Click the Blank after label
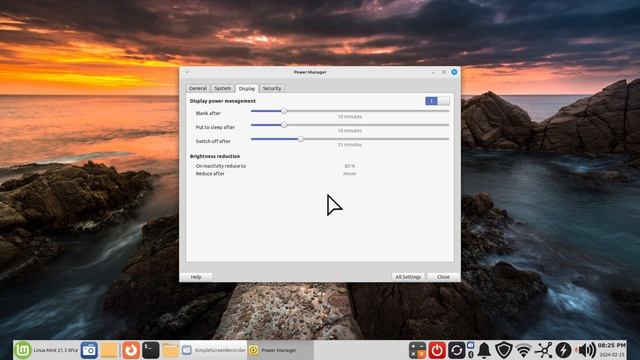The width and height of the screenshot is (640, 360). [208, 113]
